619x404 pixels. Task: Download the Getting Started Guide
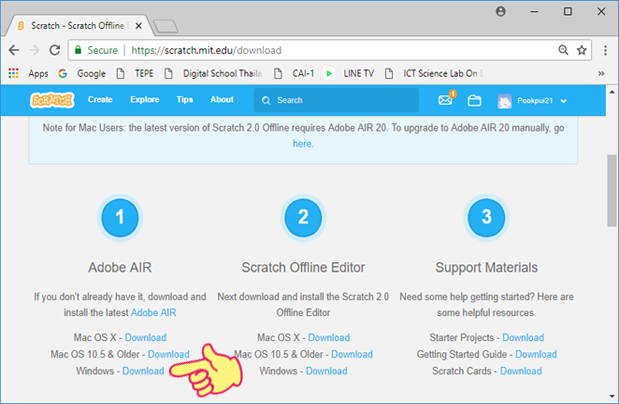click(x=536, y=354)
